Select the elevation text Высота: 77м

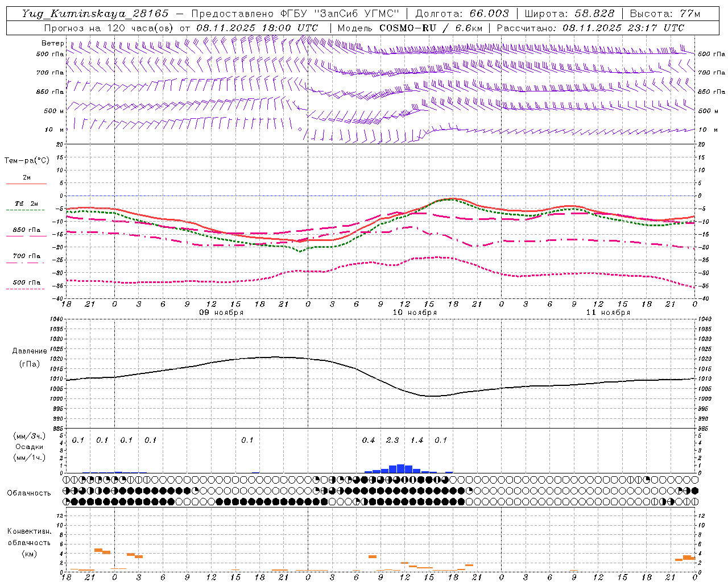(x=665, y=14)
